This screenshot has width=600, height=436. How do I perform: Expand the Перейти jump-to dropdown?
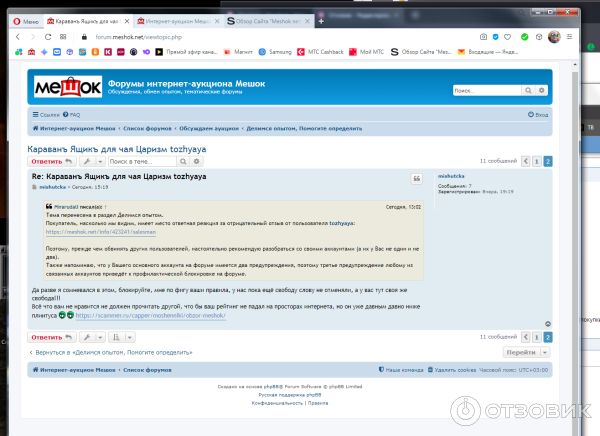pyautogui.click(x=524, y=352)
